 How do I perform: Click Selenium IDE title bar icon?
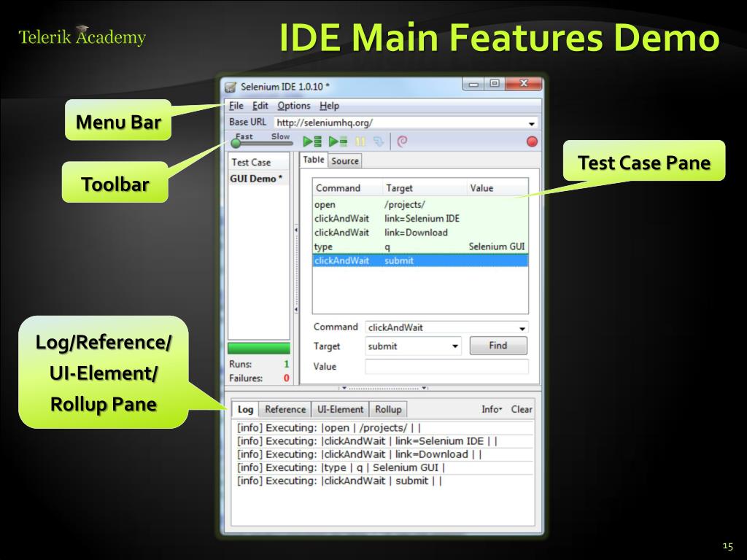pos(231,87)
